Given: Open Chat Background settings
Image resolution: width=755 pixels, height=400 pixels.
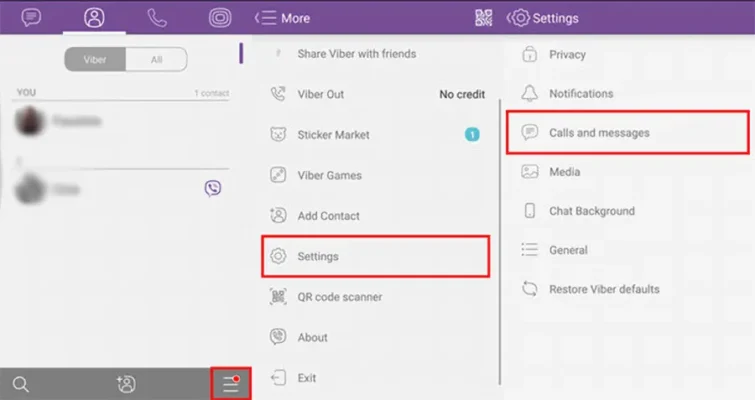Looking at the screenshot, I should click(x=591, y=211).
